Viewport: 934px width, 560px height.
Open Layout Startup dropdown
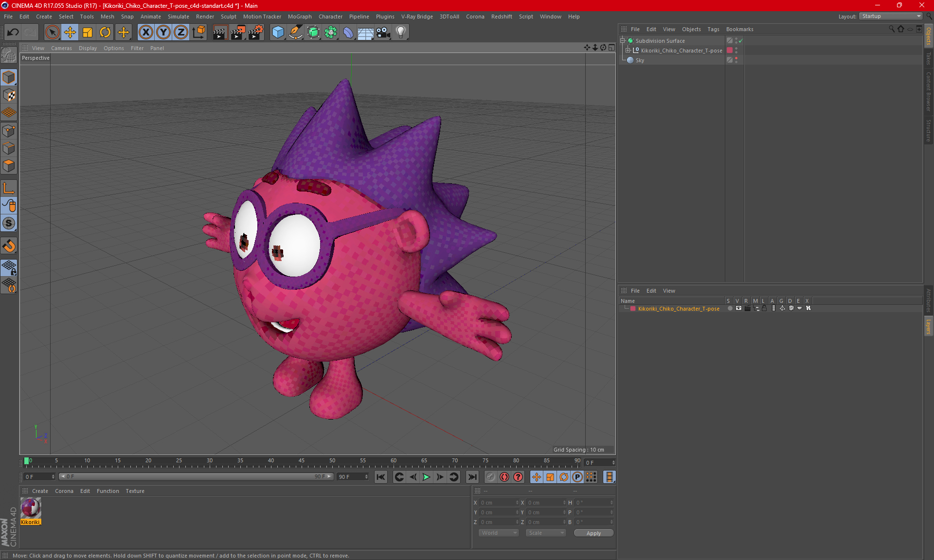pyautogui.click(x=891, y=16)
